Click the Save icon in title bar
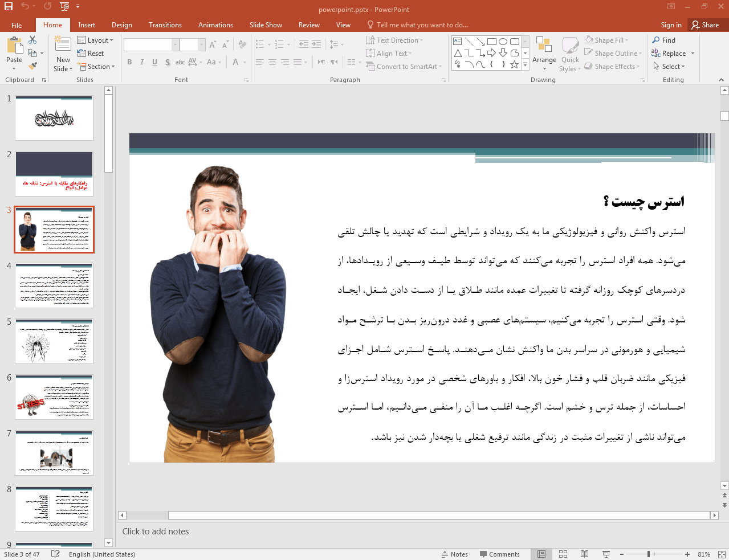The image size is (729, 560). (9, 7)
